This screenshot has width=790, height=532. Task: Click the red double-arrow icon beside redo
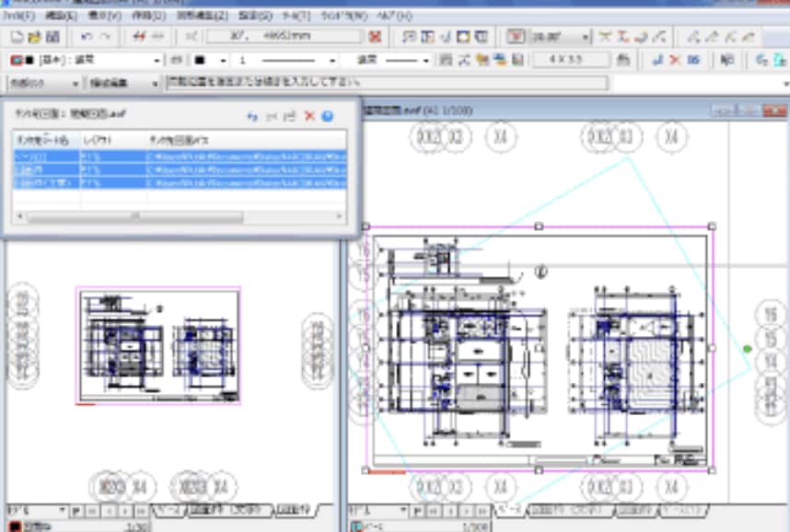[x=139, y=37]
